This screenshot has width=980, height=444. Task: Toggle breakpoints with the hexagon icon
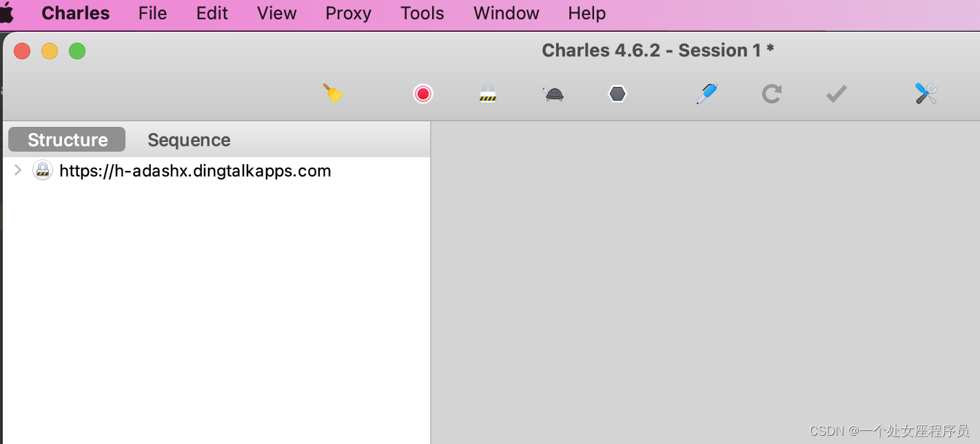tap(617, 94)
